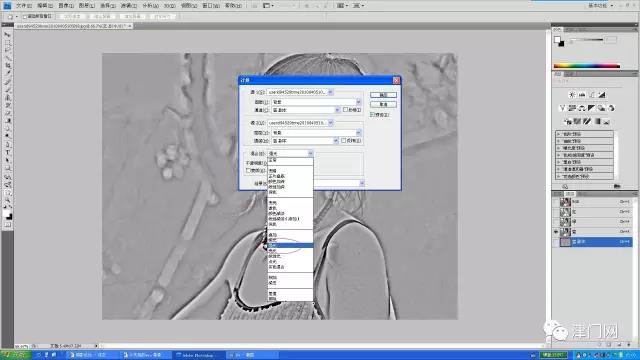Open the 编辑 menu

click(x=45, y=6)
